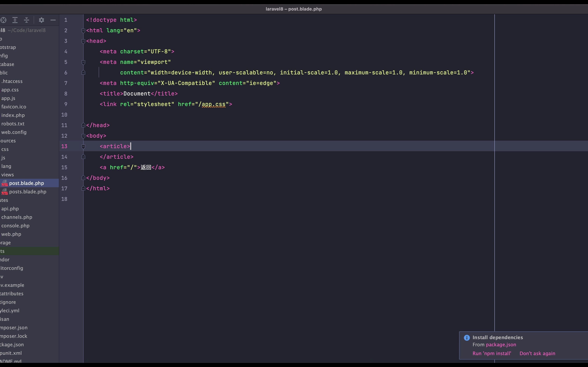Open the project panel settings gear

click(x=41, y=20)
